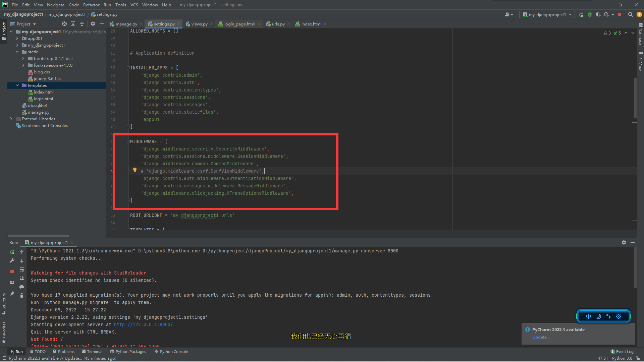
Task: Switch to urls.py editor tab
Action: 278,24
